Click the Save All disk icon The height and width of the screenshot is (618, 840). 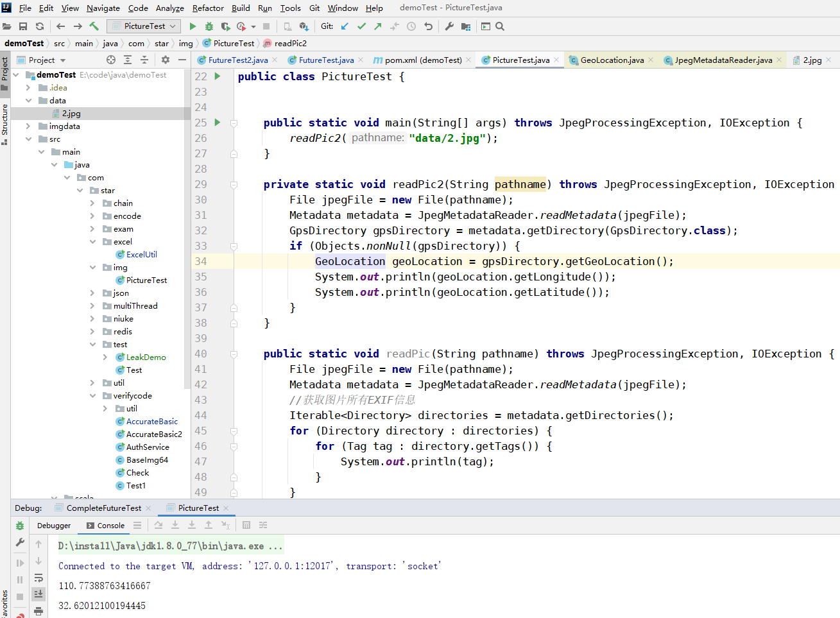pos(23,26)
